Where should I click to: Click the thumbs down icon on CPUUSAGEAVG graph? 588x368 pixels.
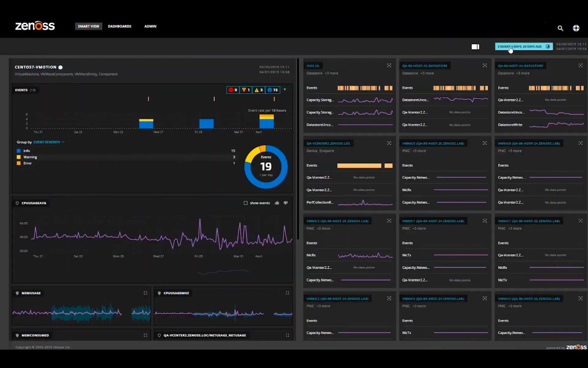tap(286, 203)
